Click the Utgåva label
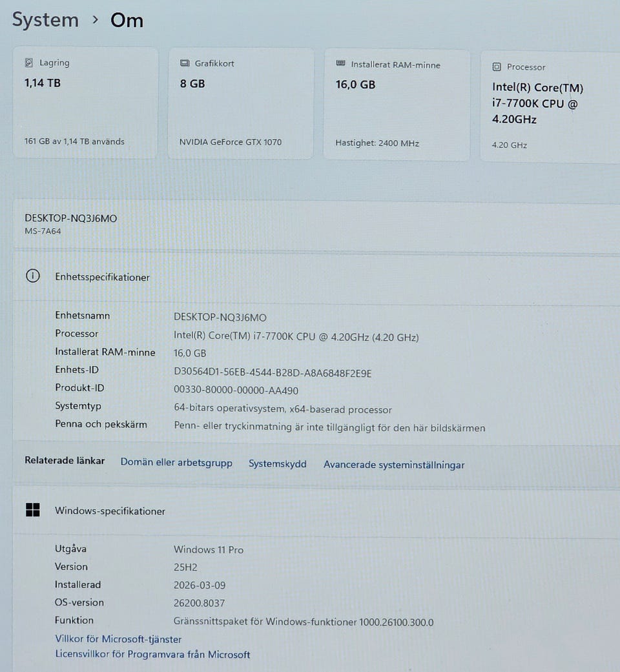The image size is (620, 672). coord(70,549)
